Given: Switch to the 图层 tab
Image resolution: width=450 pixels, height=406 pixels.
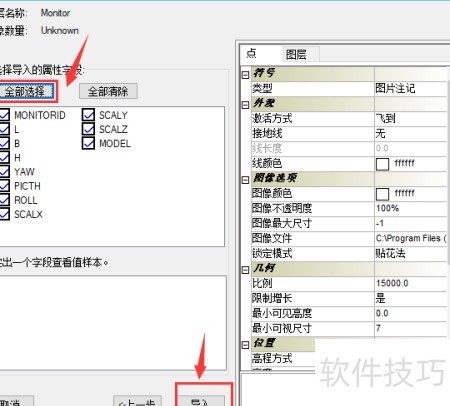Looking at the screenshot, I should point(296,54).
